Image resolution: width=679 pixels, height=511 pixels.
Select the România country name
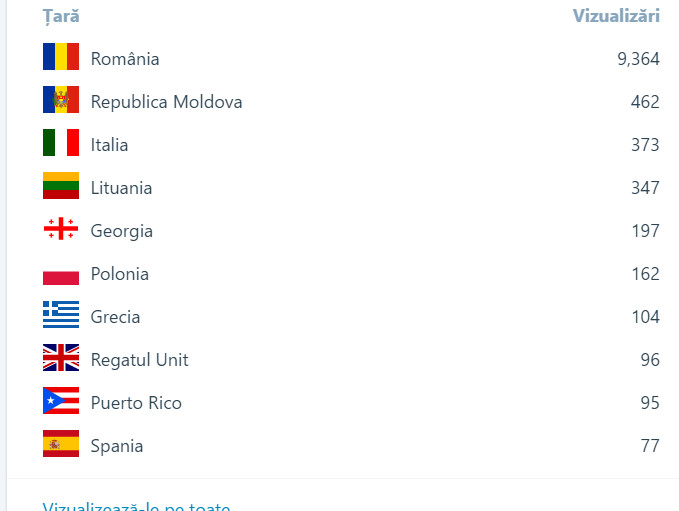[x=125, y=58]
